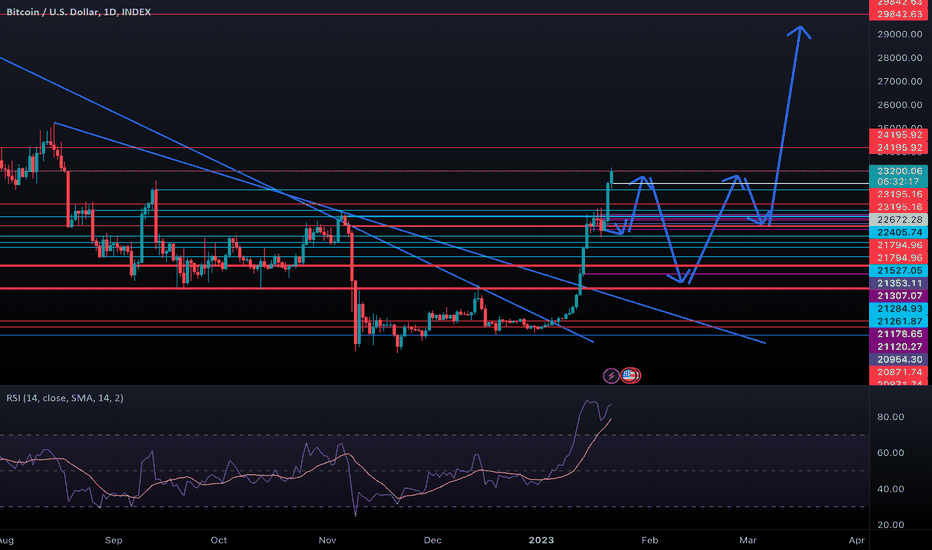Click the current price label 23200.06
This screenshot has width=932, height=550.
point(899,171)
